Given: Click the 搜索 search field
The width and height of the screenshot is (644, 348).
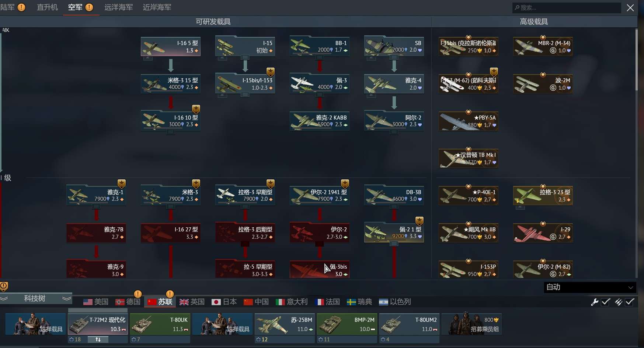Looking at the screenshot, I should [x=567, y=7].
